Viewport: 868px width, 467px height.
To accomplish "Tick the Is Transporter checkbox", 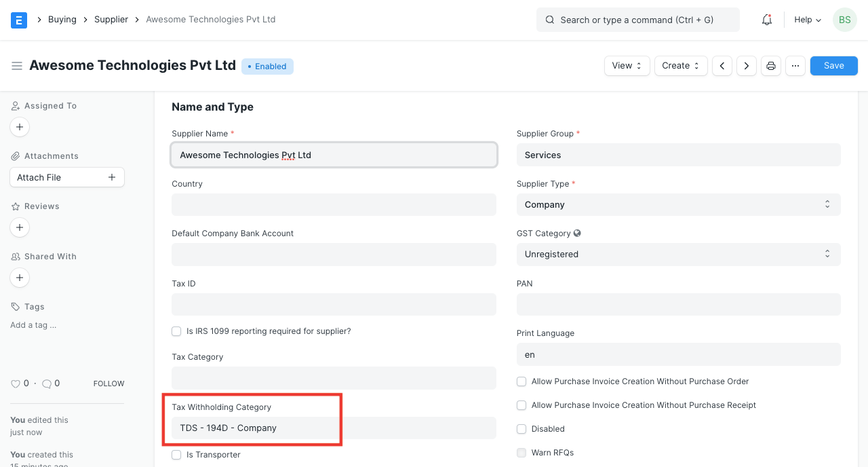I will [x=177, y=455].
